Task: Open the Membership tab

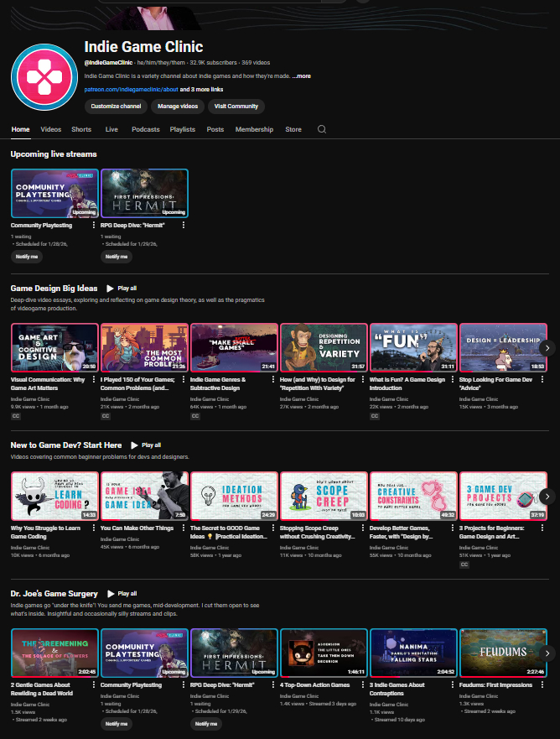Action: tap(254, 130)
